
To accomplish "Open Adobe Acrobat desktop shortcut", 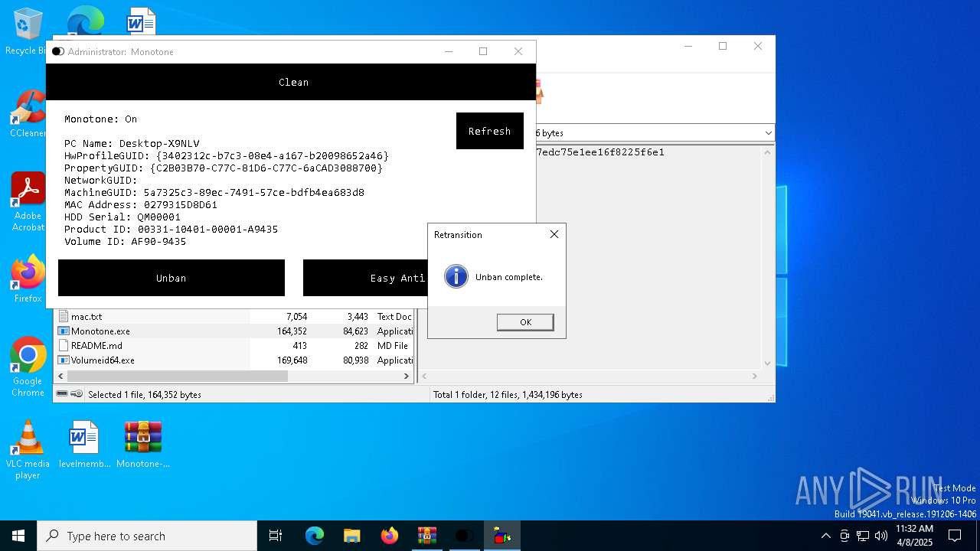I will point(28,202).
